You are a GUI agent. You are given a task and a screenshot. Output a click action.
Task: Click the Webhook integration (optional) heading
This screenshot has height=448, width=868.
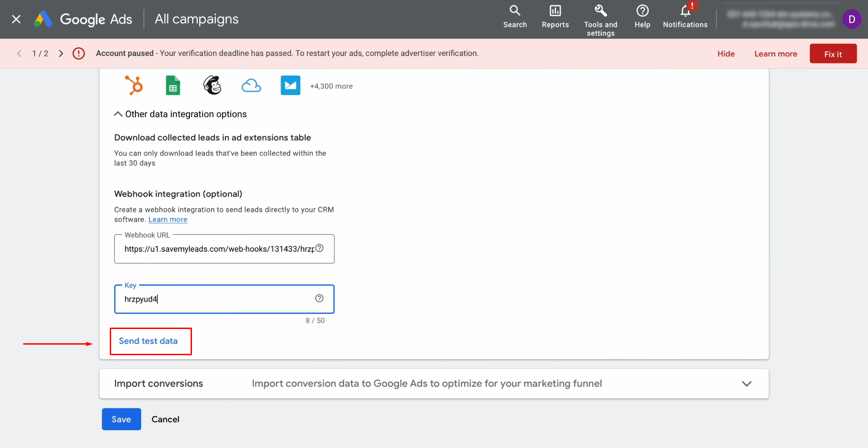click(x=178, y=194)
